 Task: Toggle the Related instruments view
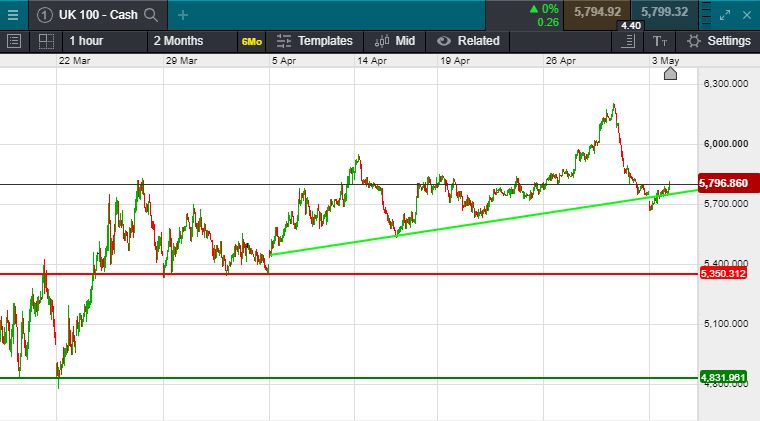469,41
